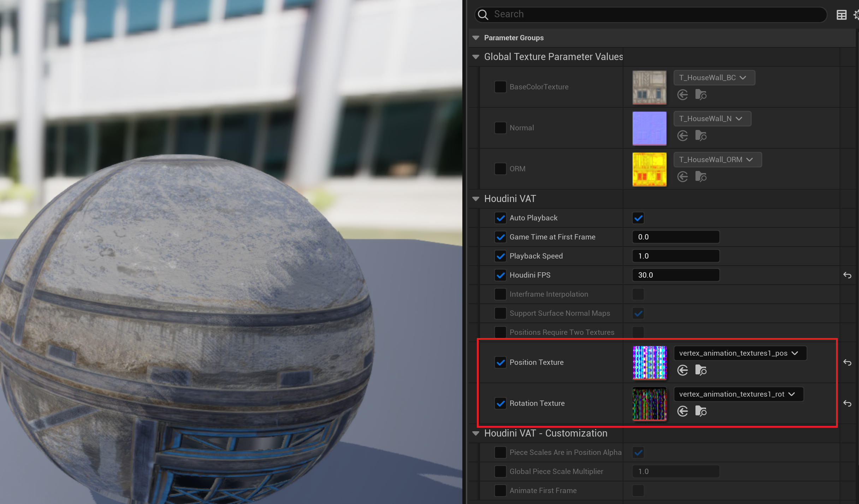The height and width of the screenshot is (504, 859).
Task: Edit Game Time at First Frame value
Action: tap(676, 237)
